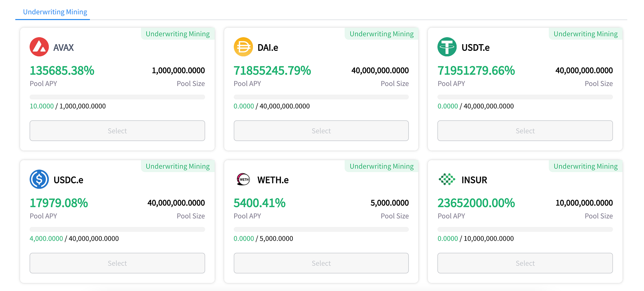Click Pool Size label on INSUR card
Viewport: 644px width, 291px height.
[599, 216]
